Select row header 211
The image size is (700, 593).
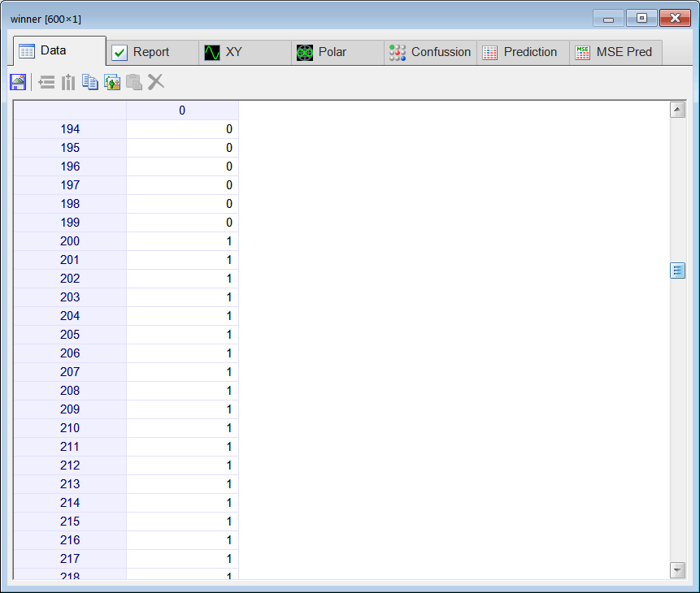(70, 447)
